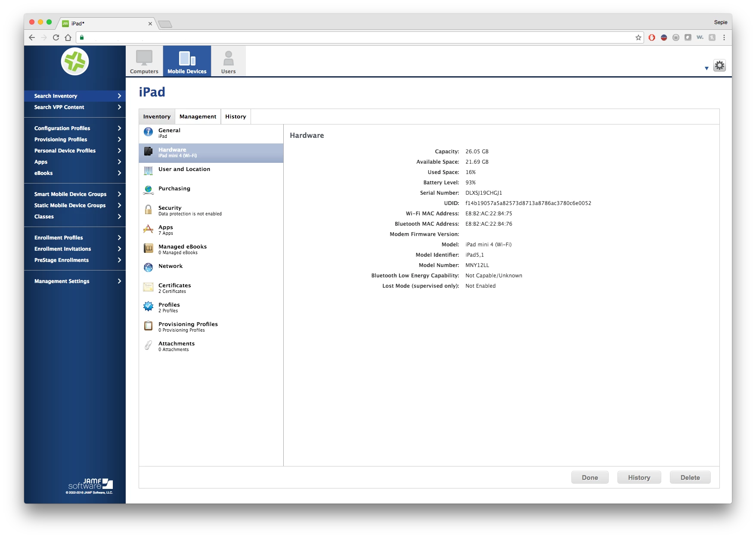Open Provisioning Profiles sidebar item
The height and width of the screenshot is (538, 756).
74,140
